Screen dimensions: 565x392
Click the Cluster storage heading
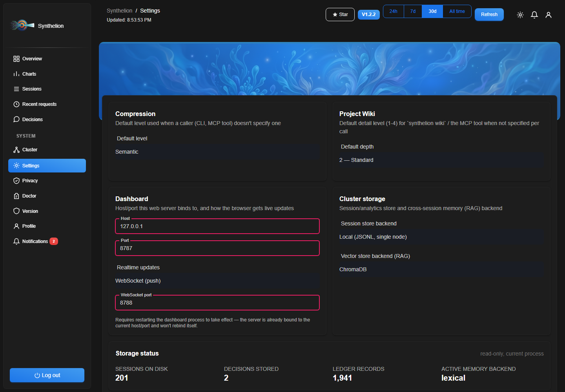click(362, 199)
